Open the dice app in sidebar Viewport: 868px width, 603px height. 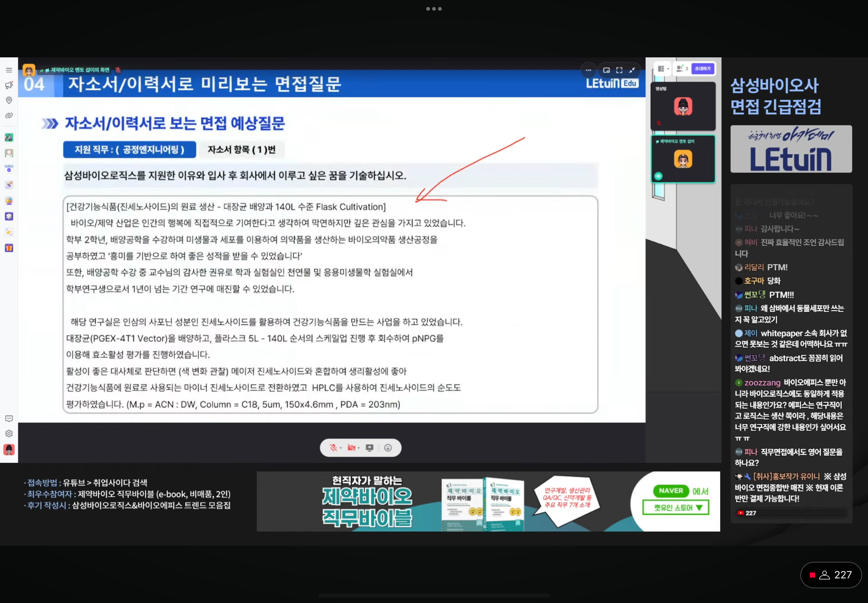[9, 217]
